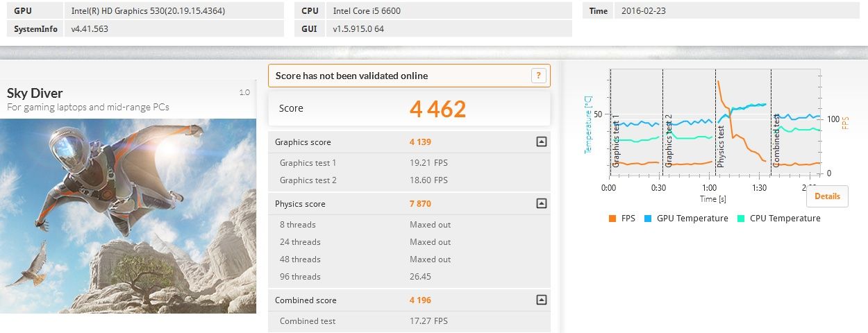868x333 pixels.
Task: Open the Details button on chart
Action: (x=827, y=196)
